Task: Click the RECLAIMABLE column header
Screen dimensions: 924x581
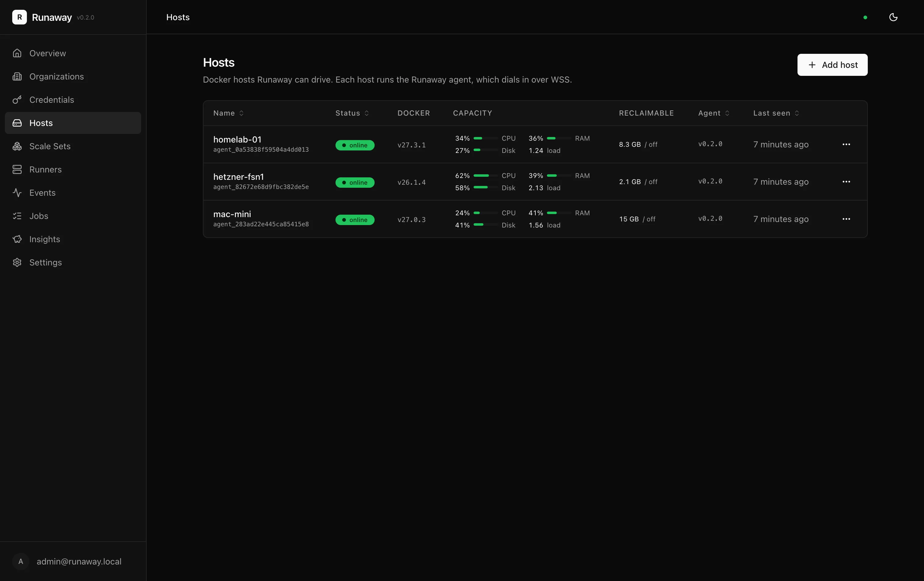Action: 646,113
